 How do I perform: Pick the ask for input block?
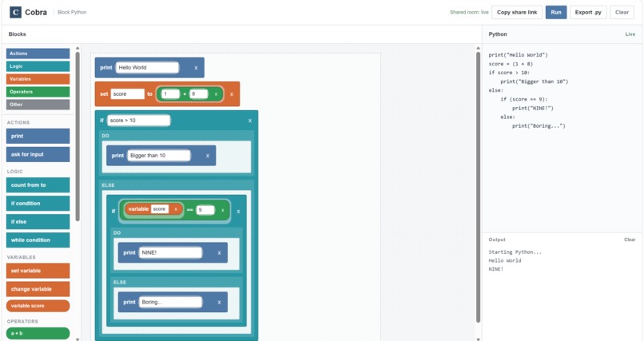(x=38, y=155)
